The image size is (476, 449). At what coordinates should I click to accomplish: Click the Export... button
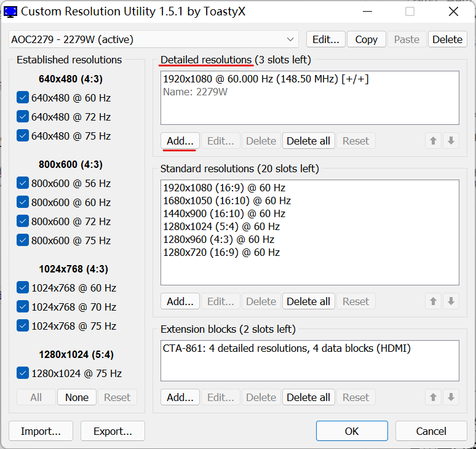(113, 431)
